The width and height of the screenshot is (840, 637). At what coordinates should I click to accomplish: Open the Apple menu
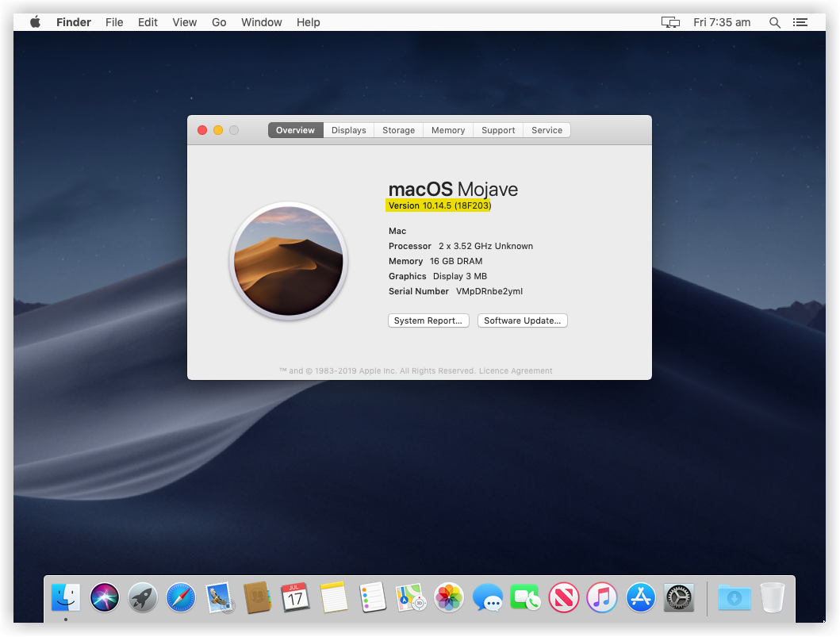click(36, 22)
